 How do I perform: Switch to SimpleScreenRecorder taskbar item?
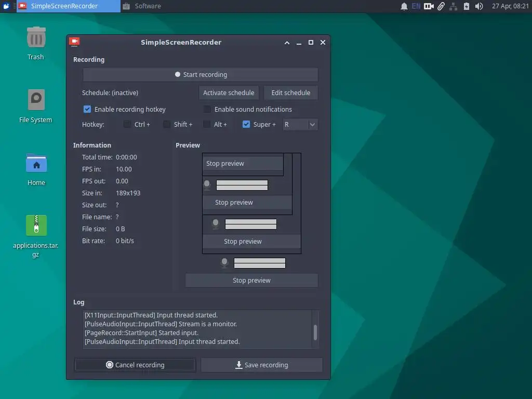tap(69, 6)
